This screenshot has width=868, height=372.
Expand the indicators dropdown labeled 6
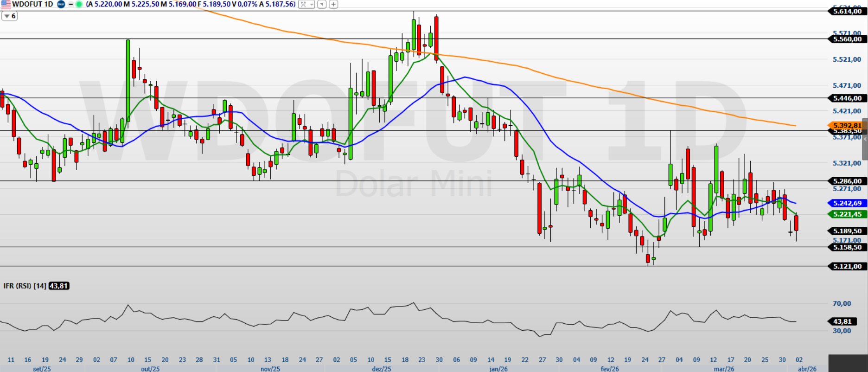(10, 16)
